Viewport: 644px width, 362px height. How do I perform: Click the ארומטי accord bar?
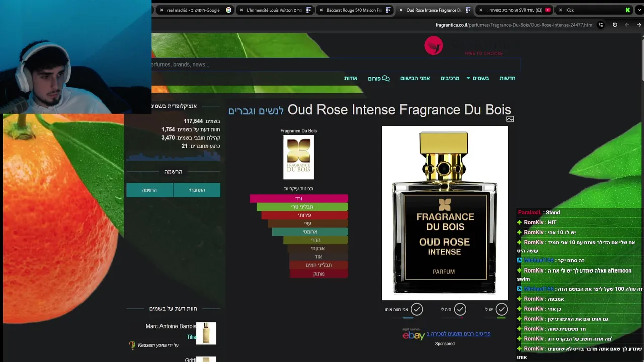(x=310, y=232)
